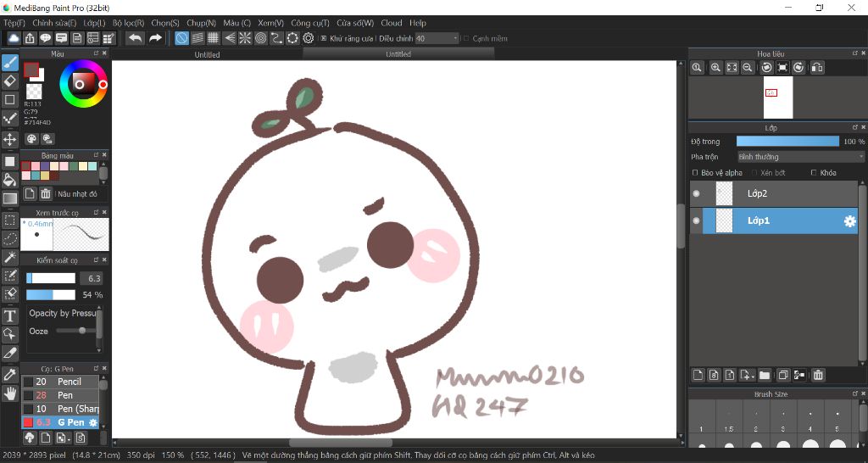Open the Lớp(L) menu

coord(94,23)
